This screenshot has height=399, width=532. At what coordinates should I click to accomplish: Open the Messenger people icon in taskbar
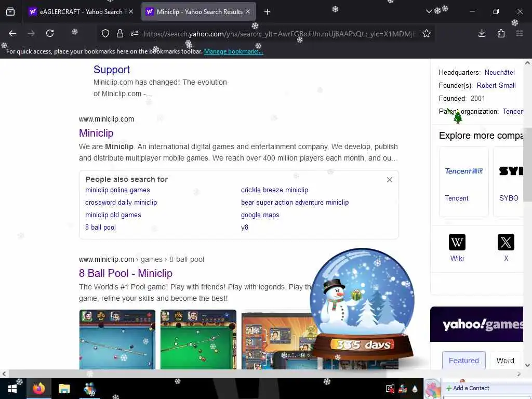[89, 389]
